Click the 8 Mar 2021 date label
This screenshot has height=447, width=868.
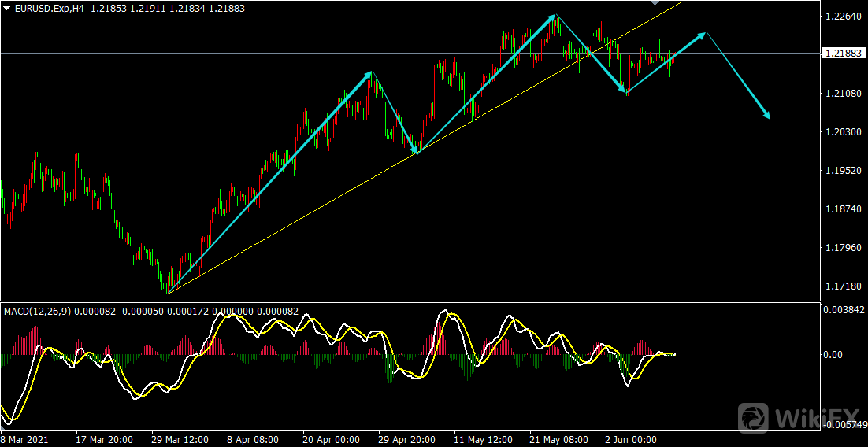(24, 440)
